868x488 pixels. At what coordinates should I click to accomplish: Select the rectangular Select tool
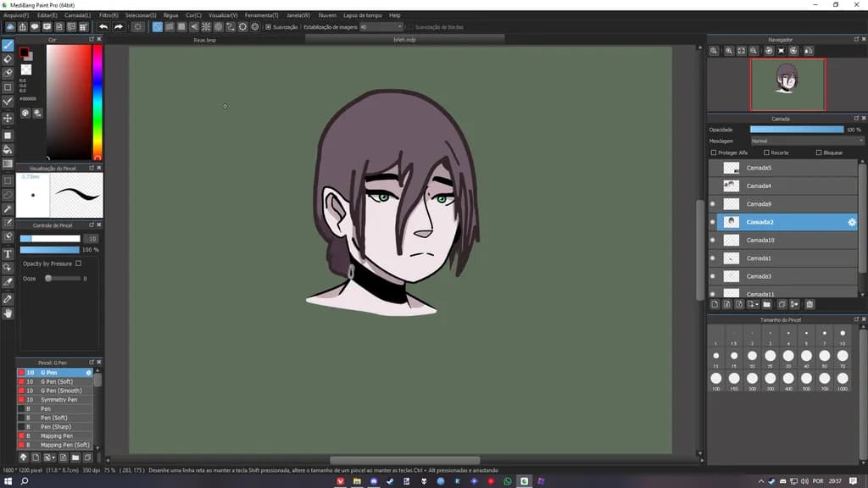tap(8, 181)
